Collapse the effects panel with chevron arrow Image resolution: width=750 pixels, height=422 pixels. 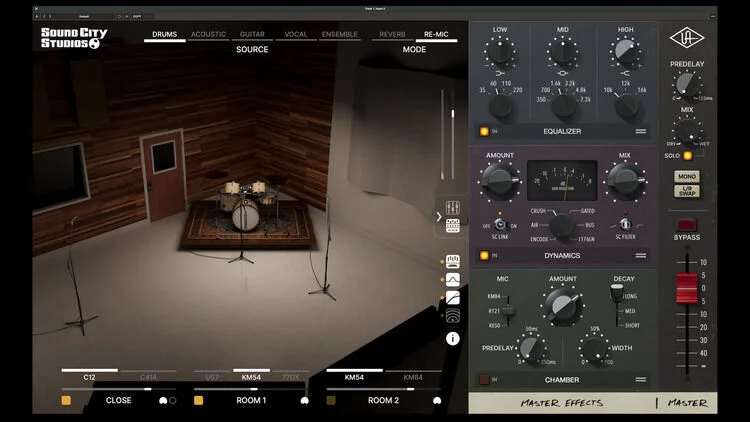tap(439, 217)
